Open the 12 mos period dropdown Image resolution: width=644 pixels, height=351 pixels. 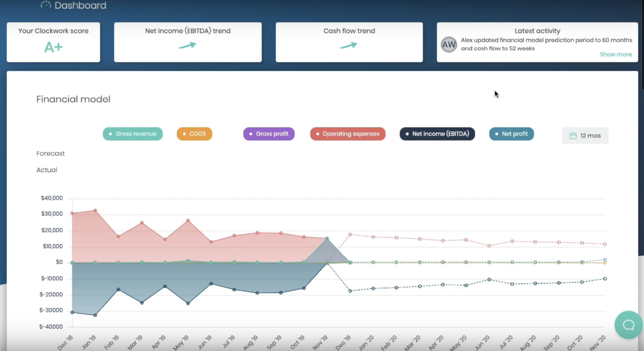585,136
